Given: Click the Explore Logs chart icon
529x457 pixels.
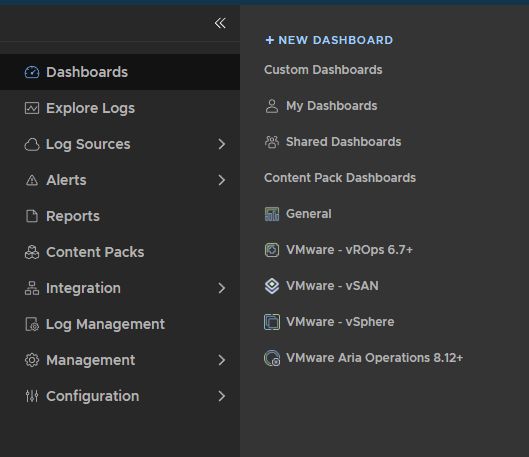Looking at the screenshot, I should pos(32,108).
